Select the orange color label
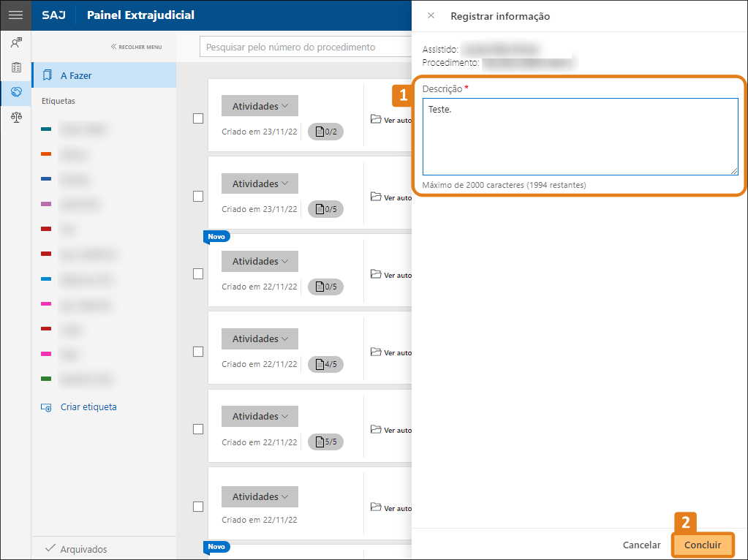 [46, 154]
